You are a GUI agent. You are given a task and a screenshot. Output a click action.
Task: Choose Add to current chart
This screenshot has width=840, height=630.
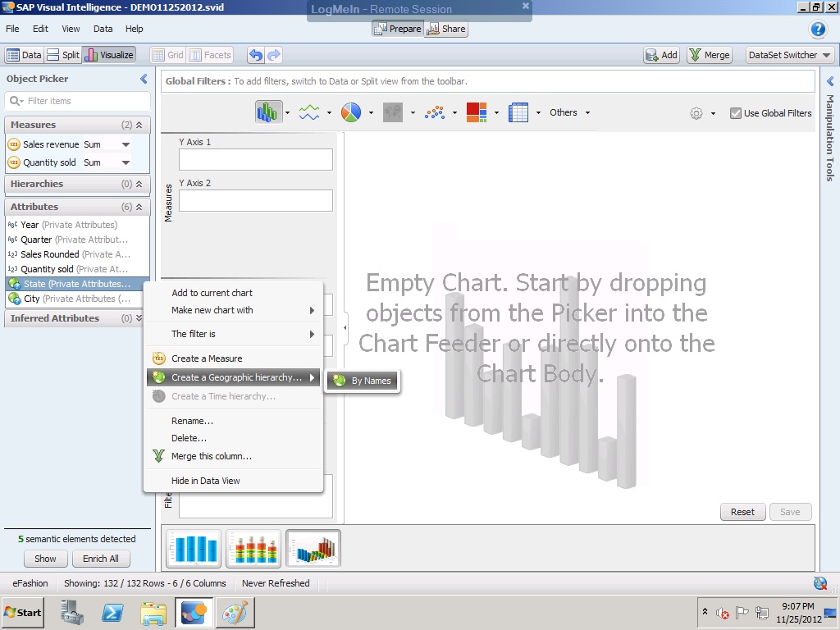tap(212, 293)
